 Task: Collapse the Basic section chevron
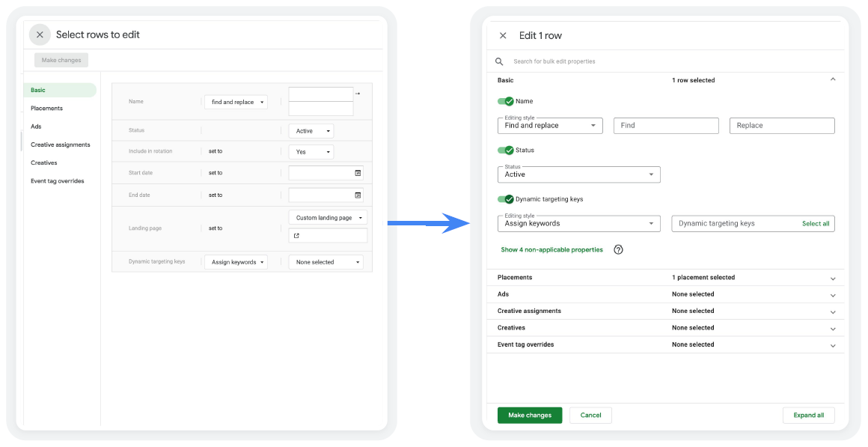pyautogui.click(x=833, y=79)
